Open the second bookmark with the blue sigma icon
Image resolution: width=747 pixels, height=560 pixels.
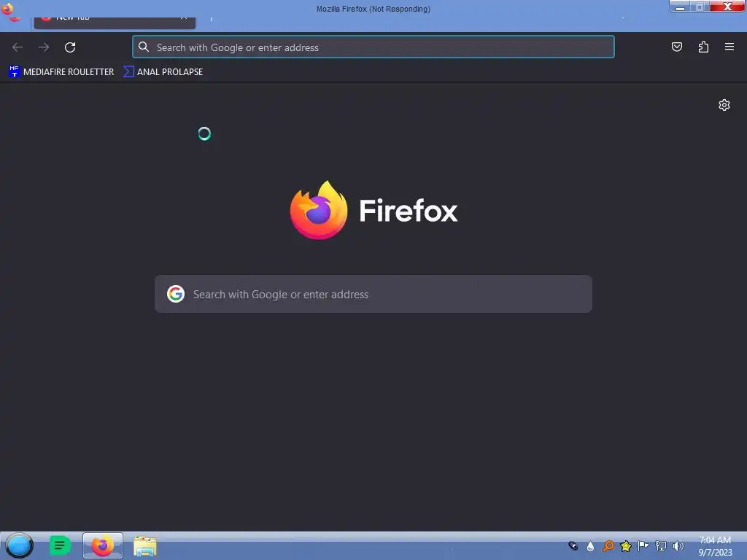(x=163, y=72)
